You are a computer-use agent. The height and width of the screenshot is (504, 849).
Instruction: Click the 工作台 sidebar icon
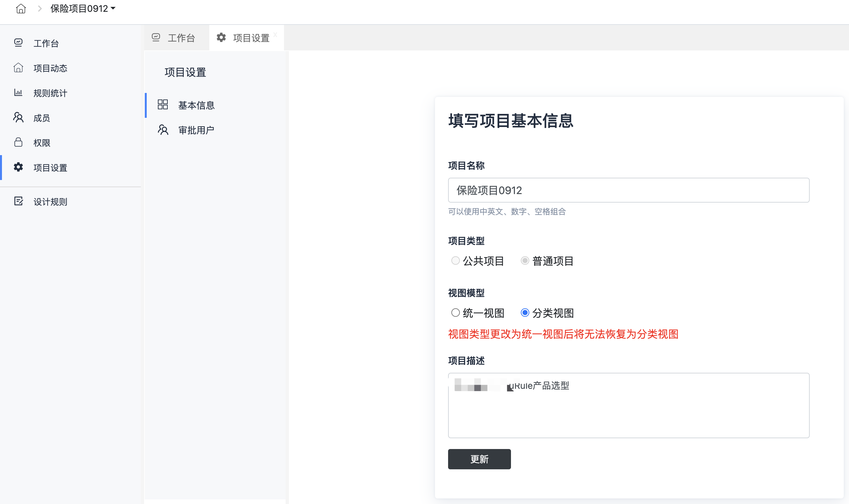coord(18,43)
